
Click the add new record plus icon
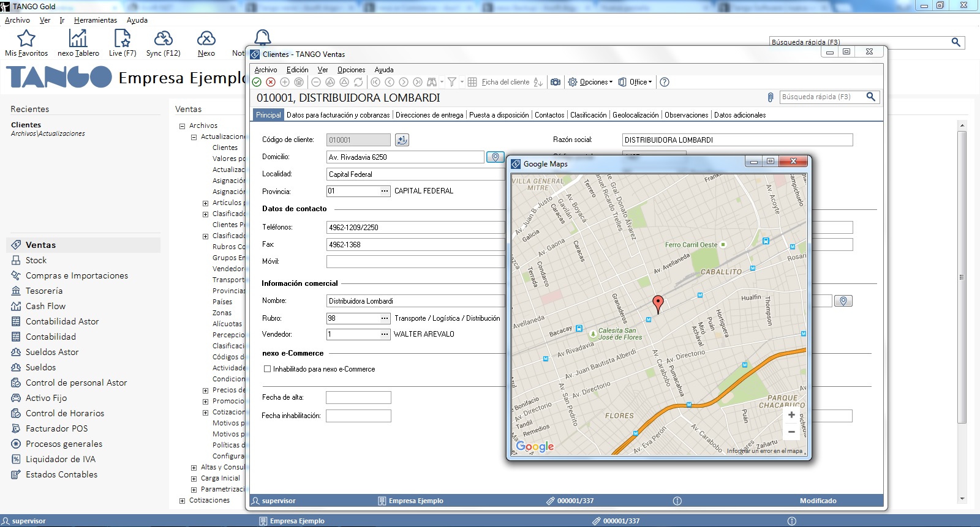285,82
